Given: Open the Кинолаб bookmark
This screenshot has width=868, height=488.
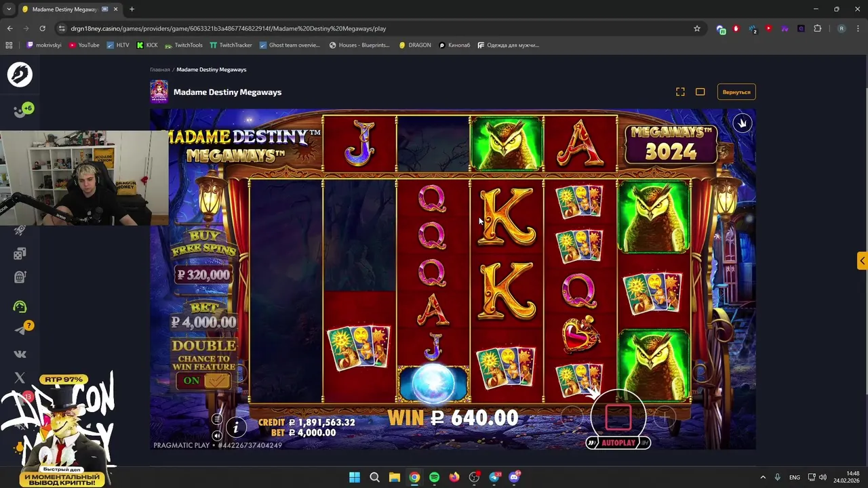Looking at the screenshot, I should [454, 45].
